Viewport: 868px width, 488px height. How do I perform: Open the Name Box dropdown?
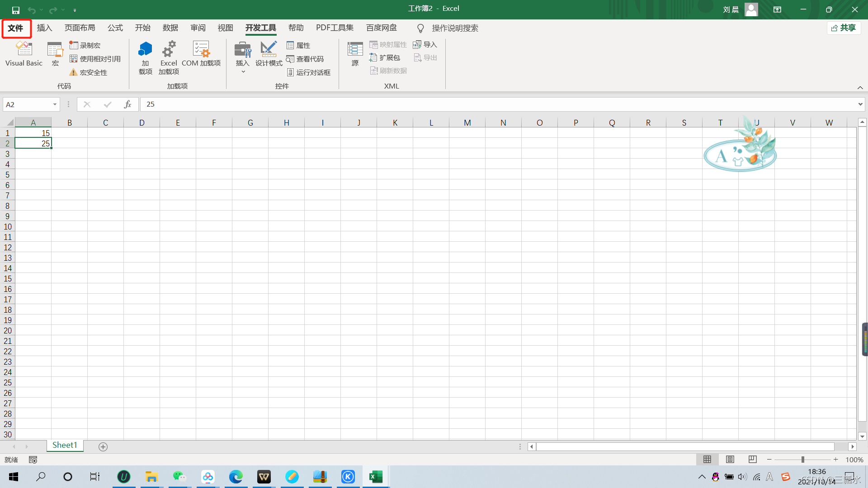[x=55, y=104]
